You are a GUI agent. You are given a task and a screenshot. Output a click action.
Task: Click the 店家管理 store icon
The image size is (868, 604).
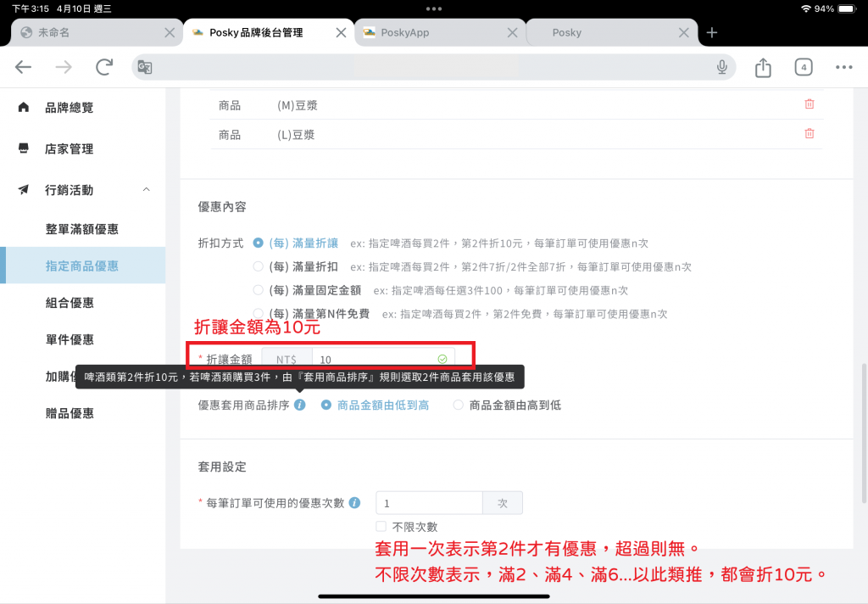click(23, 148)
